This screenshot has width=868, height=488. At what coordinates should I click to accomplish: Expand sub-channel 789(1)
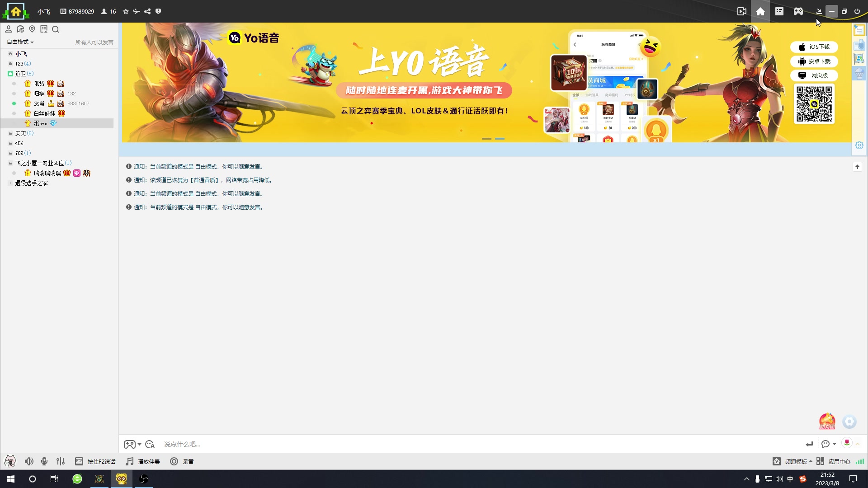[x=23, y=153]
